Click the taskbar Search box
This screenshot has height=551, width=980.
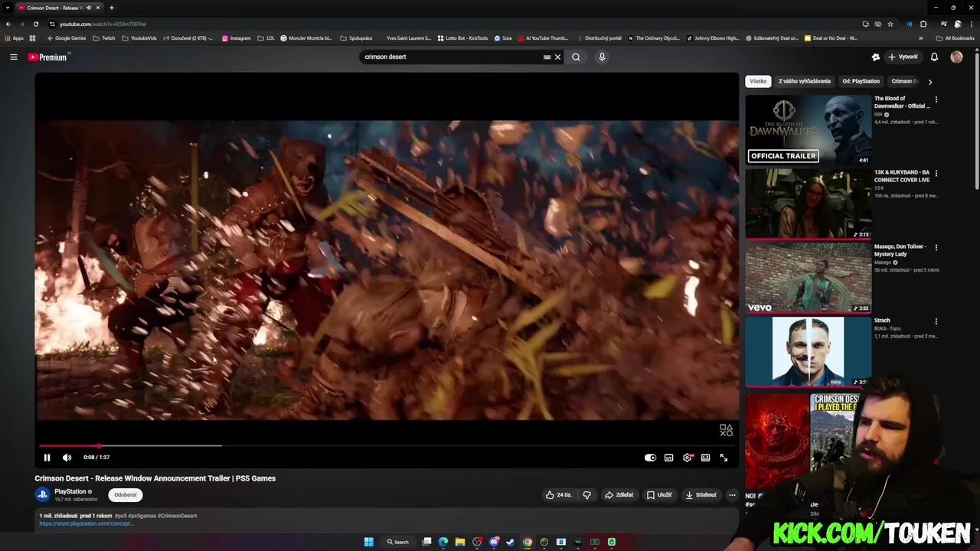pos(397,542)
